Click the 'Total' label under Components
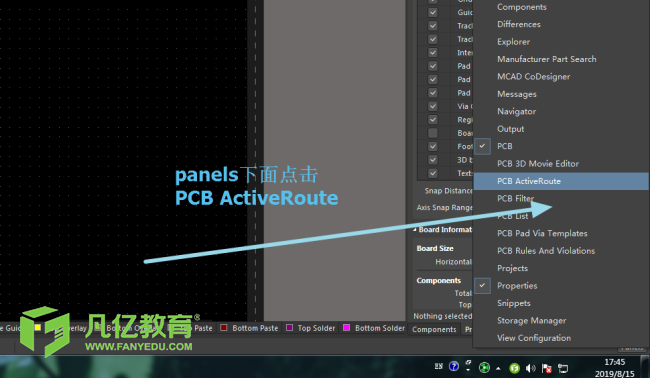The image size is (650, 378). pyautogui.click(x=463, y=293)
